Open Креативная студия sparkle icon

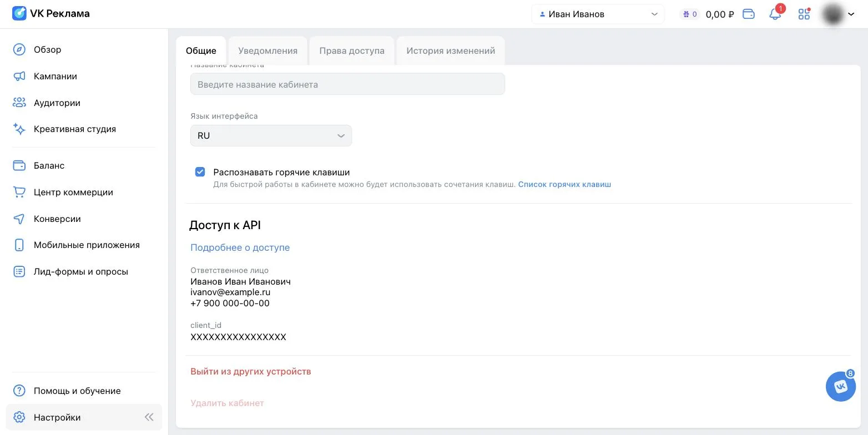pos(19,129)
